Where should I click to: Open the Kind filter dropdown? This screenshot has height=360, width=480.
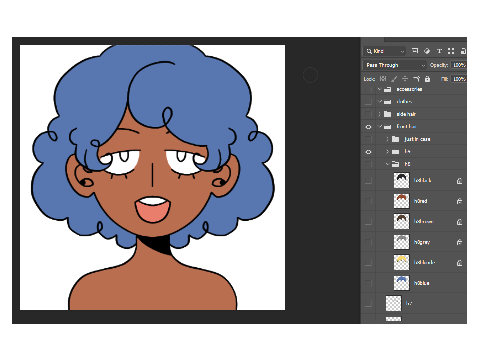click(385, 51)
